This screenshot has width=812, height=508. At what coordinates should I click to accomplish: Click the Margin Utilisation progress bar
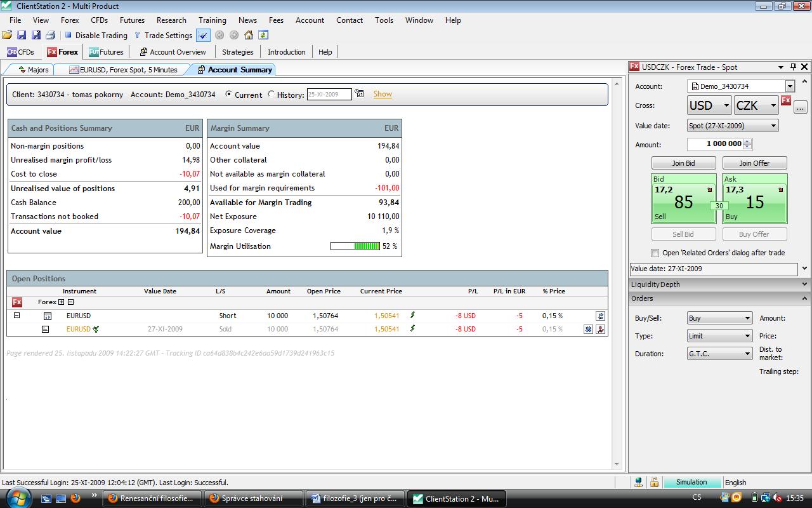(355, 246)
